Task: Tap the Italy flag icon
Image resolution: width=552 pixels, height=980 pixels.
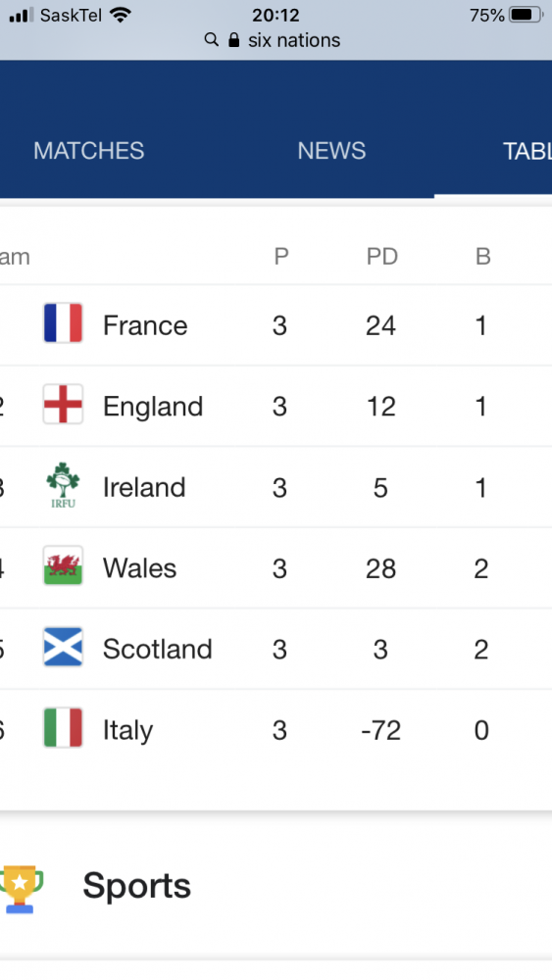Action: [x=63, y=727]
